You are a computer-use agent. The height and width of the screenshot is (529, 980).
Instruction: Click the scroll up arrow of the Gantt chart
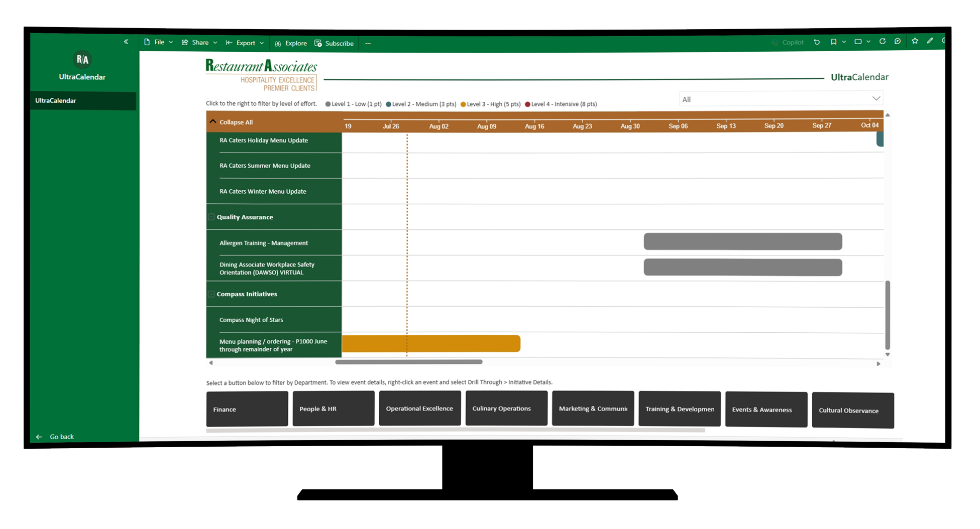(888, 115)
